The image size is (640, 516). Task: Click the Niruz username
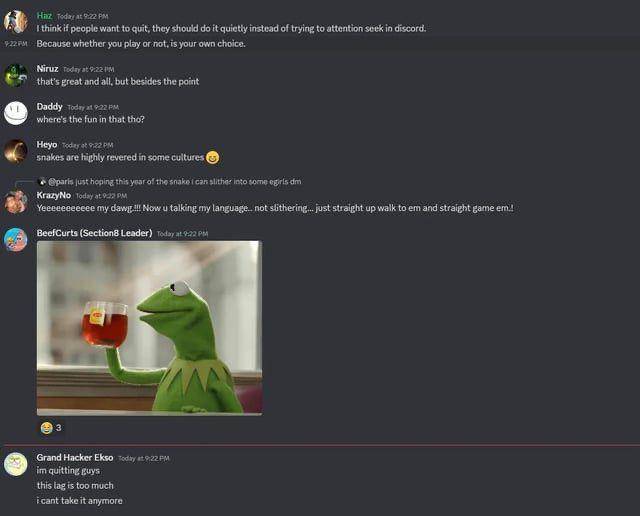click(x=47, y=69)
